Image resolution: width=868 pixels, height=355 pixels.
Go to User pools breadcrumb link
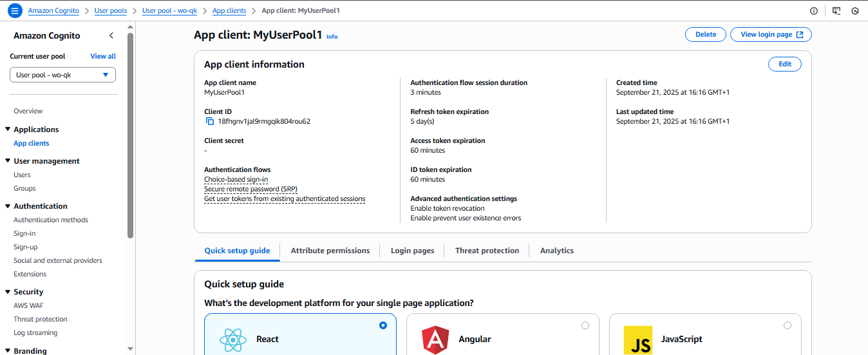111,11
